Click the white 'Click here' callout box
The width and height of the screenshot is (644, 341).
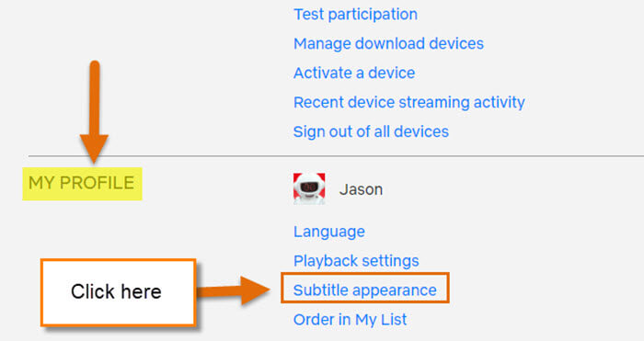[119, 292]
